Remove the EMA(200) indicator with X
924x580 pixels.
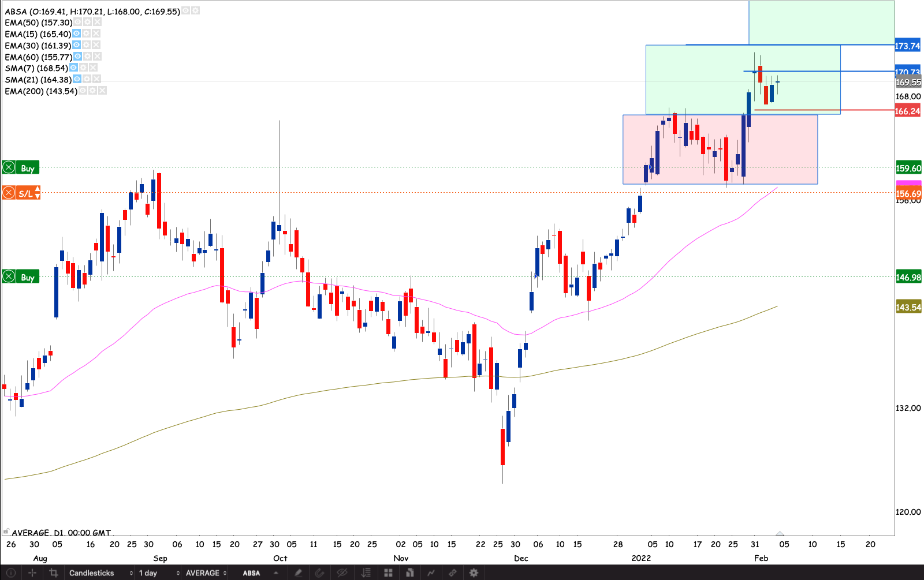coord(102,91)
